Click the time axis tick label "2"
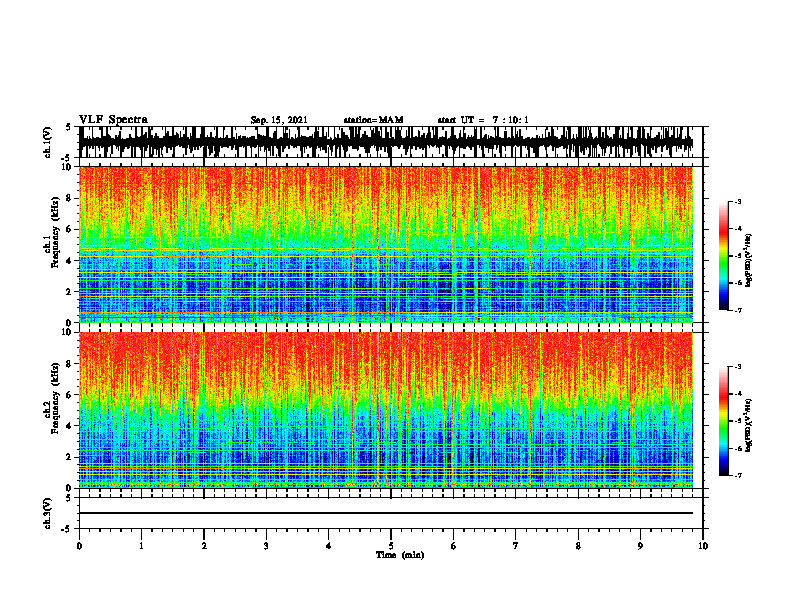This screenshot has width=792, height=612. (x=204, y=546)
